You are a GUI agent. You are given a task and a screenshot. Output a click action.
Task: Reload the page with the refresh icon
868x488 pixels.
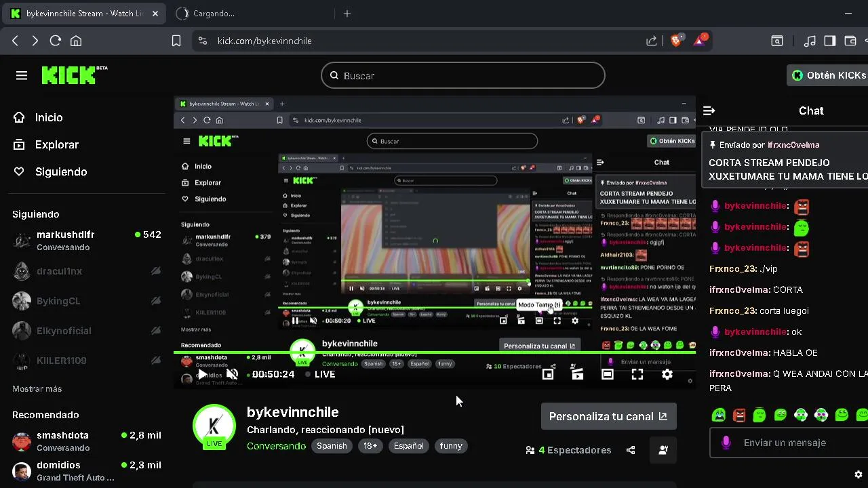coord(56,41)
